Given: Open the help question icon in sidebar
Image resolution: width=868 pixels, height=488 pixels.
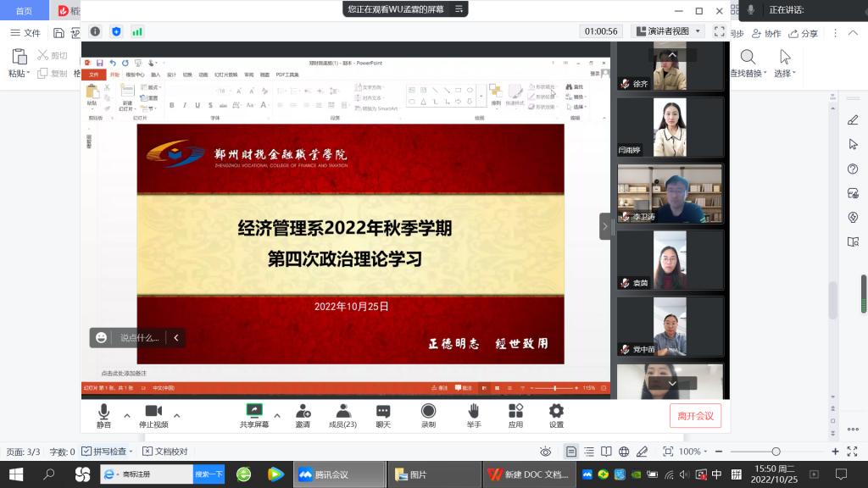Looking at the screenshot, I should (x=853, y=169).
